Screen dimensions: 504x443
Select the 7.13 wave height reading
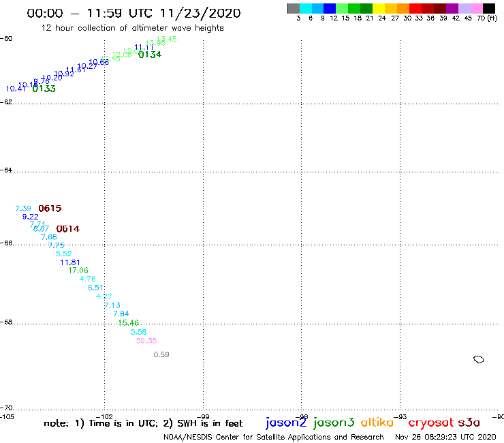(112, 305)
